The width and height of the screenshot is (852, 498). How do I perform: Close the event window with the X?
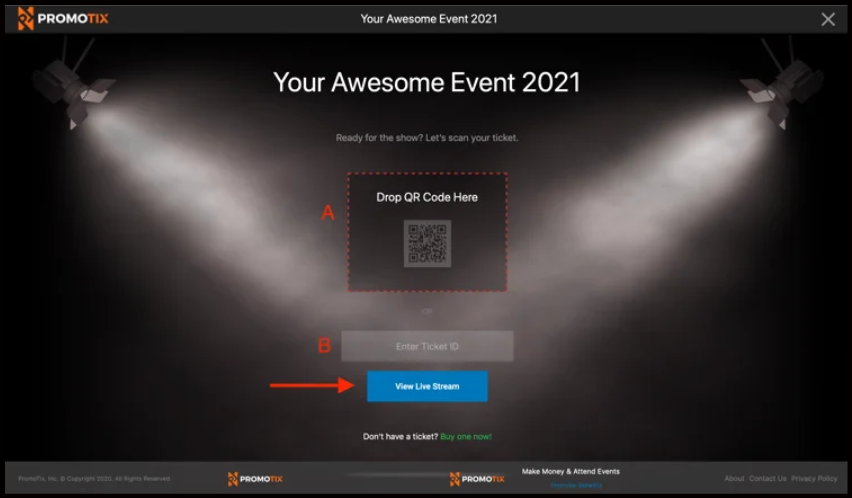point(827,19)
